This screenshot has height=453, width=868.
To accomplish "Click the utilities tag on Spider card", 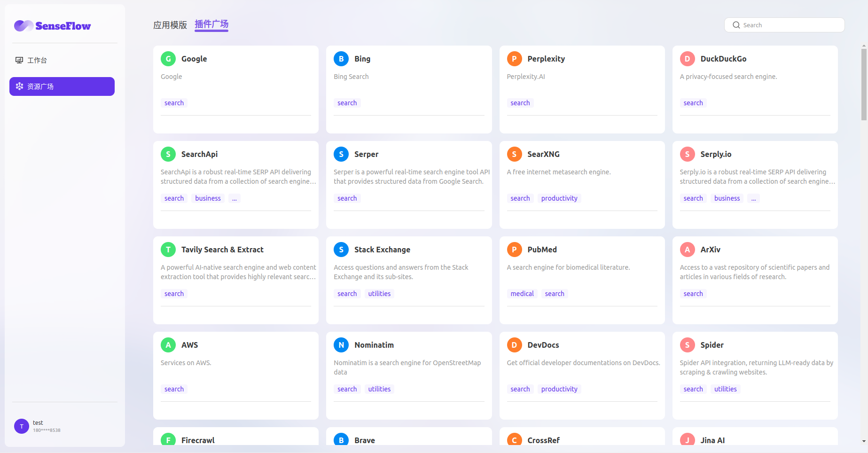I will (x=725, y=389).
